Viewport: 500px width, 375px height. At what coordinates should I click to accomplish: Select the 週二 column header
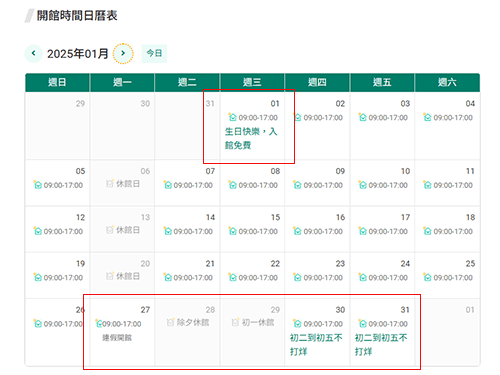(187, 82)
